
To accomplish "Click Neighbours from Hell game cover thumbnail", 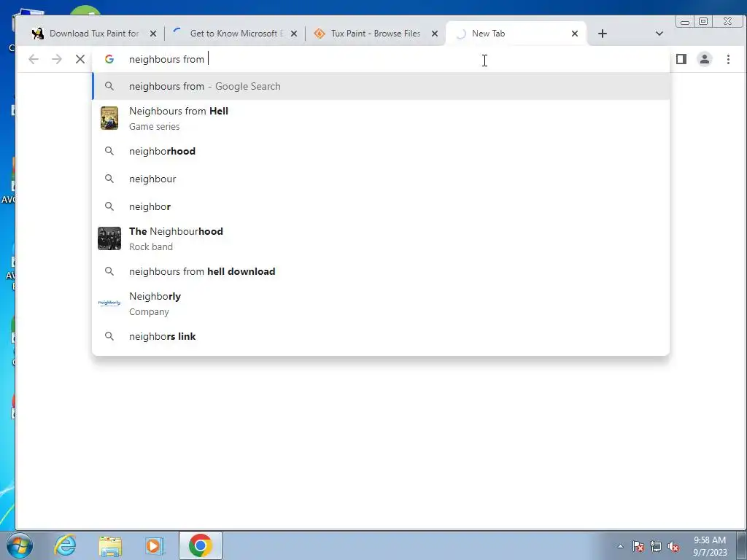I will click(109, 118).
